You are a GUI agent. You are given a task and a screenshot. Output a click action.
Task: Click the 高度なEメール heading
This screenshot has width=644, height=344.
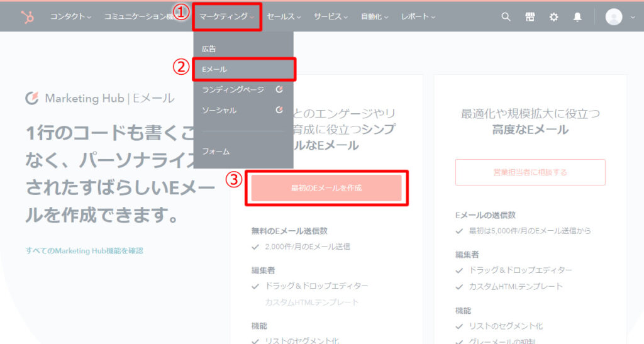pyautogui.click(x=530, y=130)
